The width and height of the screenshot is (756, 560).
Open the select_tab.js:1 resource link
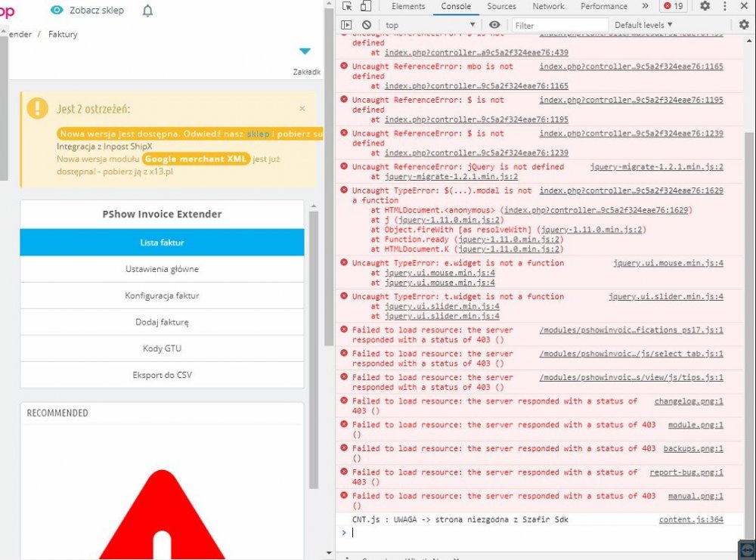[x=631, y=354]
